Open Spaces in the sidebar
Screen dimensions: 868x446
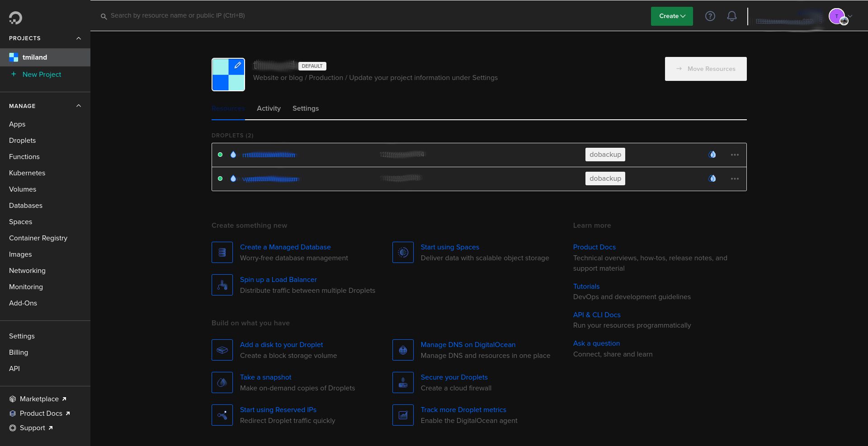tap(21, 222)
